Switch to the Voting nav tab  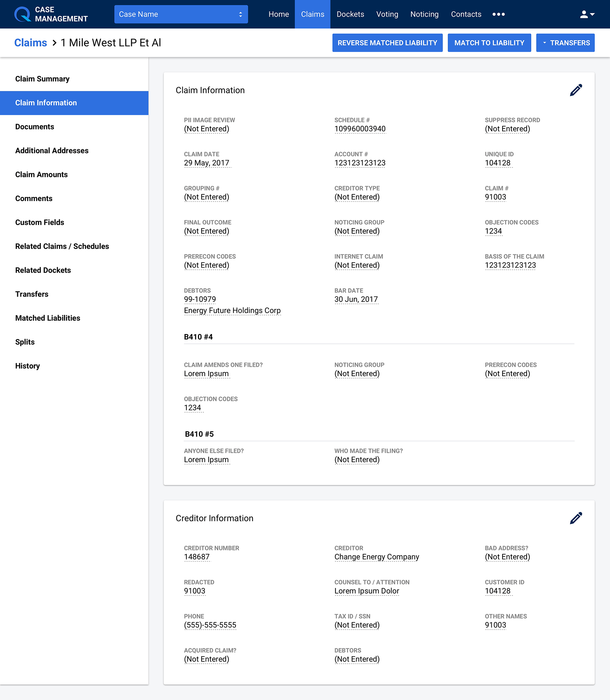click(x=387, y=14)
